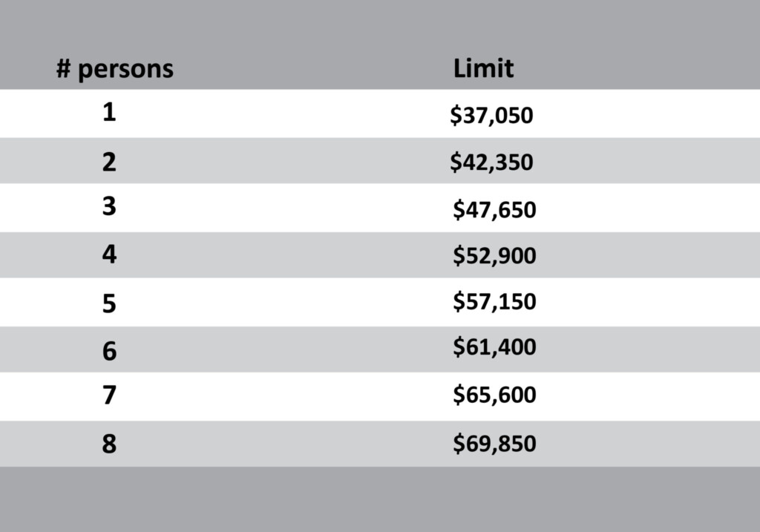
Task: Select the $65,600 limit cell
Action: 494,395
